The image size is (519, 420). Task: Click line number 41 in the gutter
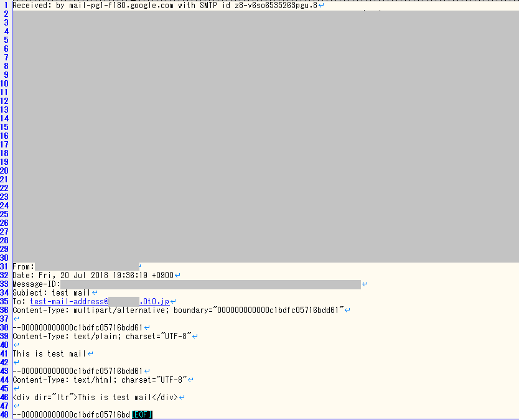click(4, 354)
